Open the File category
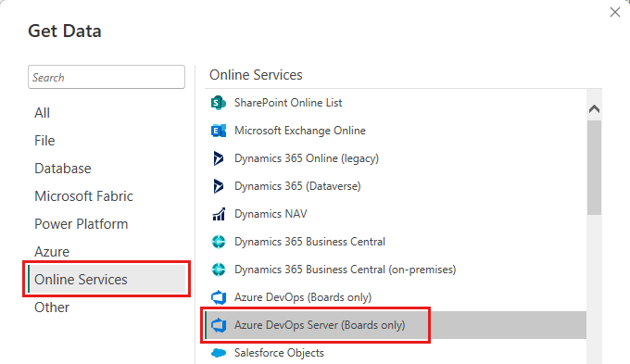Image resolution: width=630 pixels, height=364 pixels. pos(44,141)
